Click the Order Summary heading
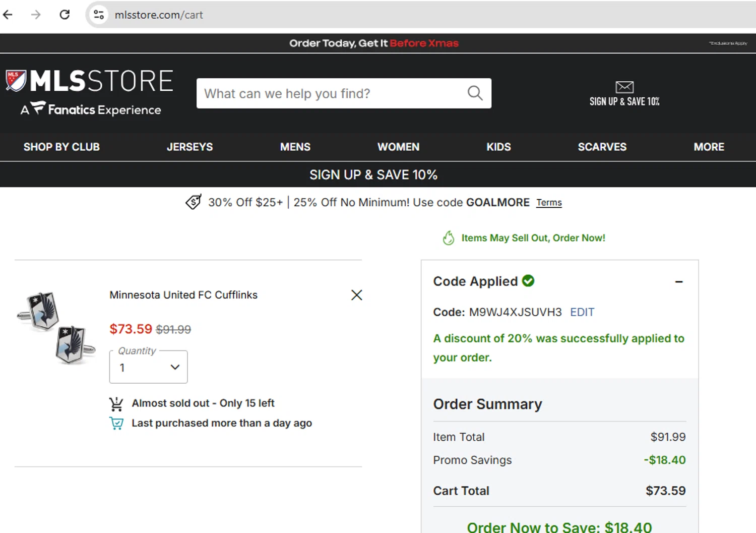The width and height of the screenshot is (756, 533). (x=487, y=404)
